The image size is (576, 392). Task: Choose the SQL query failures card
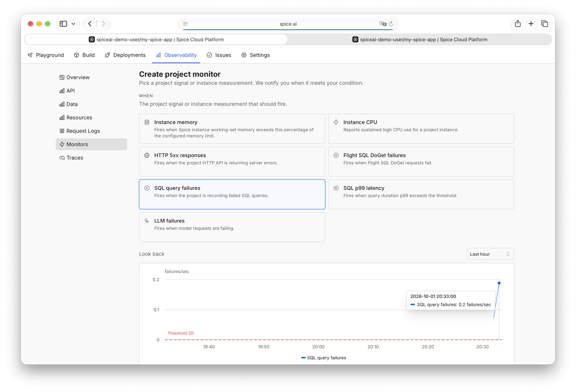tap(232, 194)
